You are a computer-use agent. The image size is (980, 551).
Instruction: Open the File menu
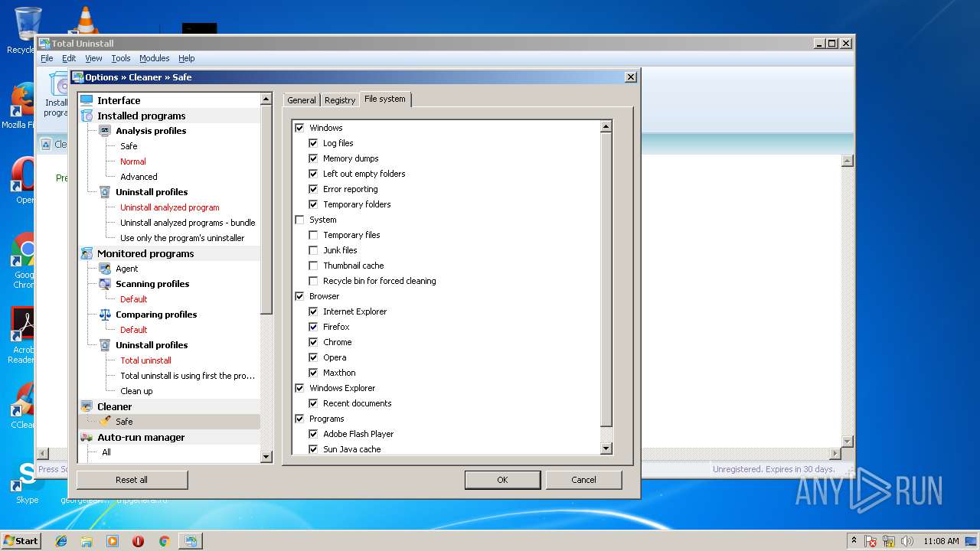[47, 58]
